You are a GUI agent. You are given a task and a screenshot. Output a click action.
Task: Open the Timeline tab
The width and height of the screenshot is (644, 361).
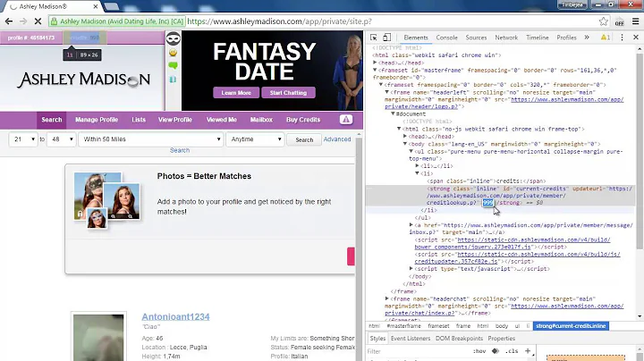point(538,38)
